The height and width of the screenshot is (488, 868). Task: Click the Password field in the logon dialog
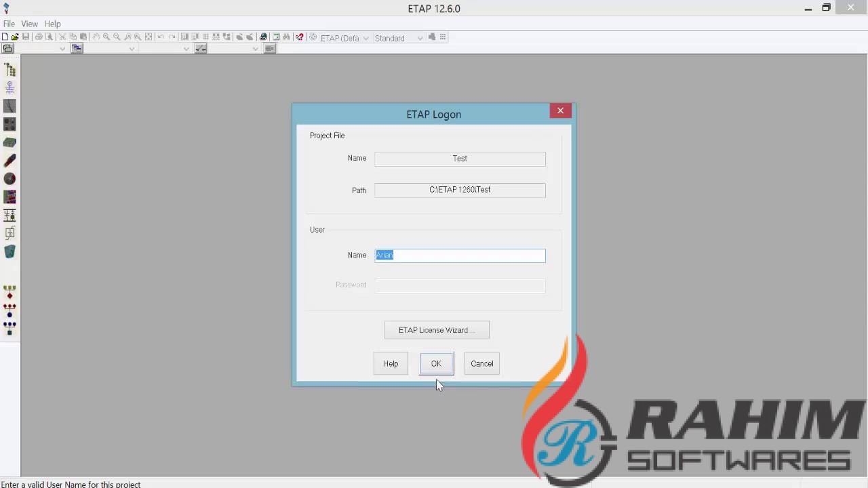coord(460,285)
